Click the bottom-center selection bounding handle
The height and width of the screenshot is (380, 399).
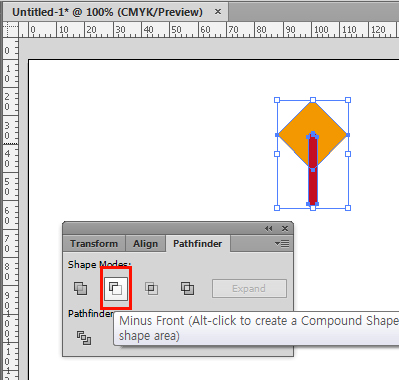point(313,208)
